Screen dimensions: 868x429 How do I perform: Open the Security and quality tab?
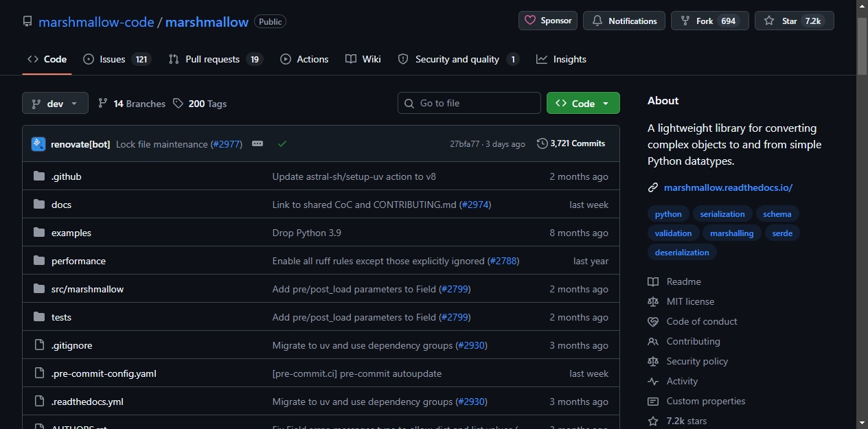point(458,59)
